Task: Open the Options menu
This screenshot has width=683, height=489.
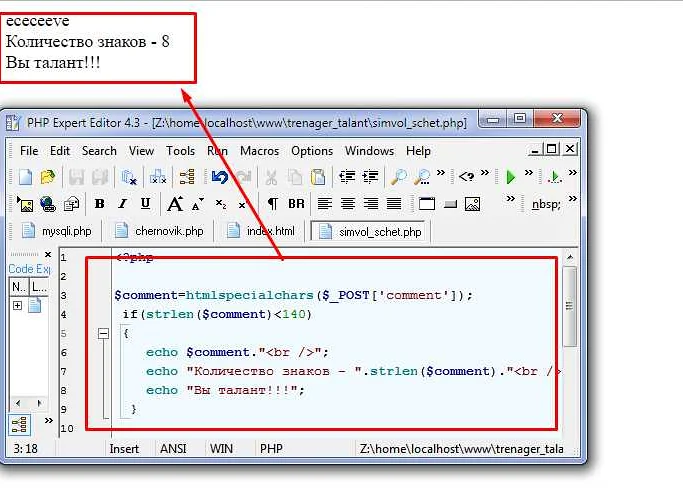Action: 312,151
